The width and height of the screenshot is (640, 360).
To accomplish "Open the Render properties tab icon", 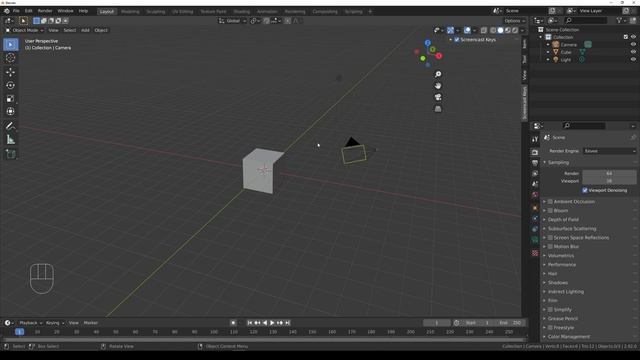I will point(535,152).
